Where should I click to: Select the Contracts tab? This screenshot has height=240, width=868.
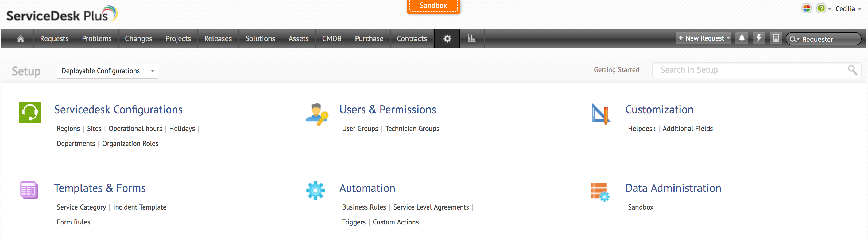pos(412,39)
